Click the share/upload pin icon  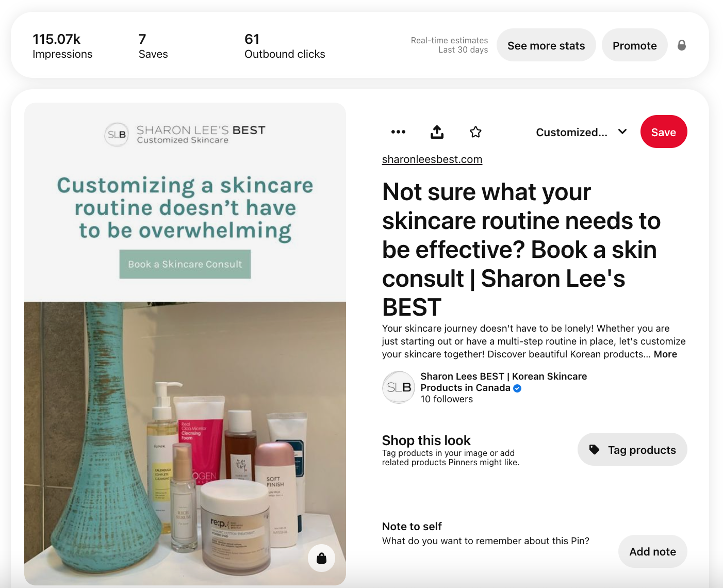[437, 132]
